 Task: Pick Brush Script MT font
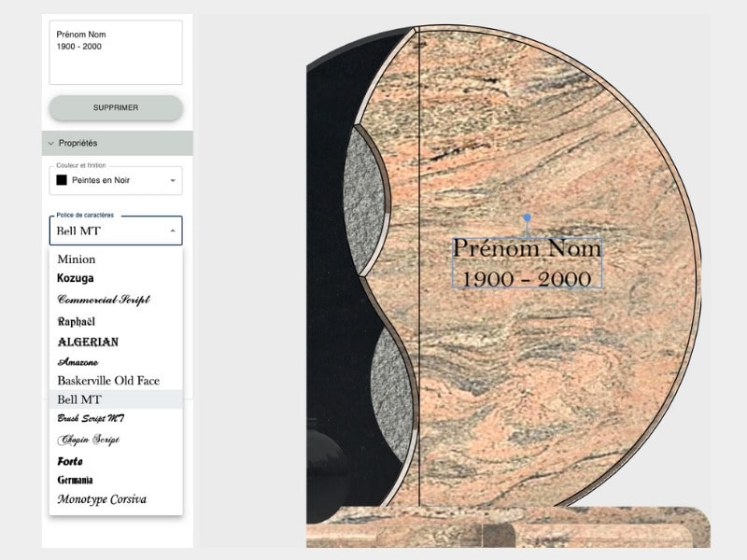pos(116,418)
